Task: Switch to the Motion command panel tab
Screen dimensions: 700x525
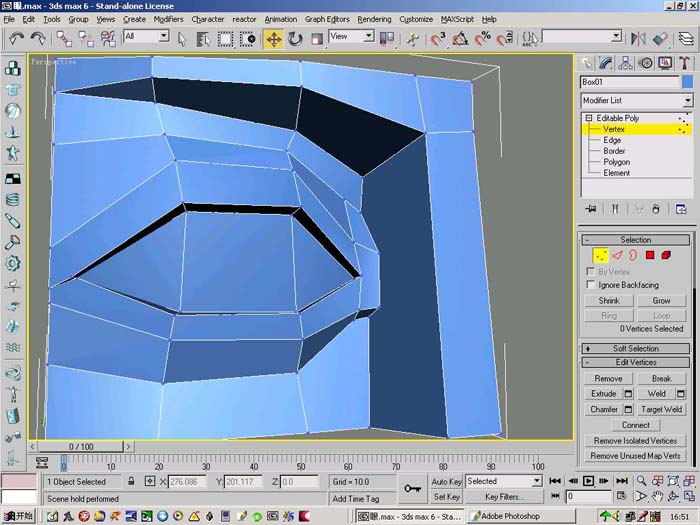Action: [x=645, y=63]
